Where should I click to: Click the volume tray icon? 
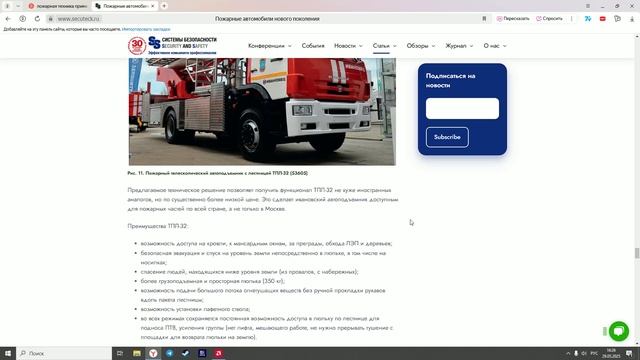click(584, 353)
